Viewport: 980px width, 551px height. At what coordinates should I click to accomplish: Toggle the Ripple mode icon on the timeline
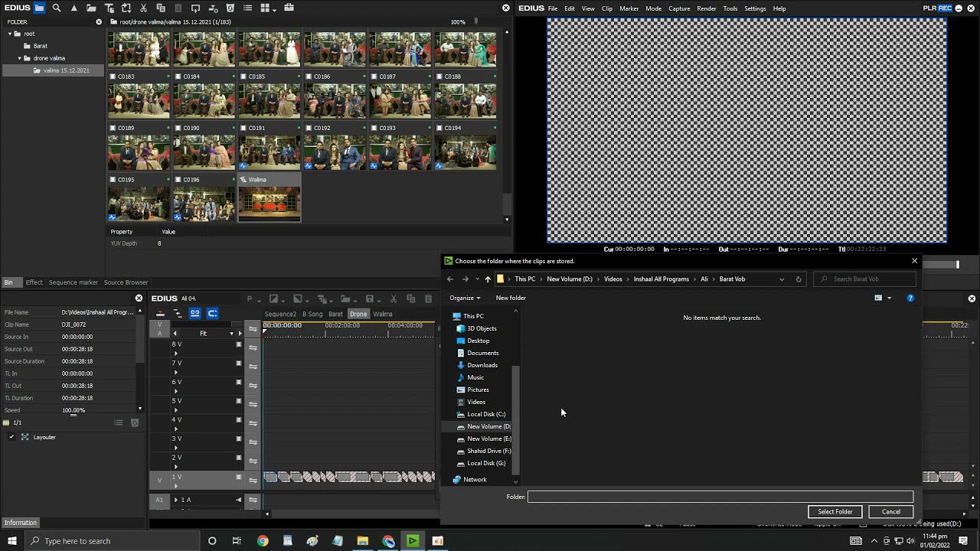(x=177, y=314)
